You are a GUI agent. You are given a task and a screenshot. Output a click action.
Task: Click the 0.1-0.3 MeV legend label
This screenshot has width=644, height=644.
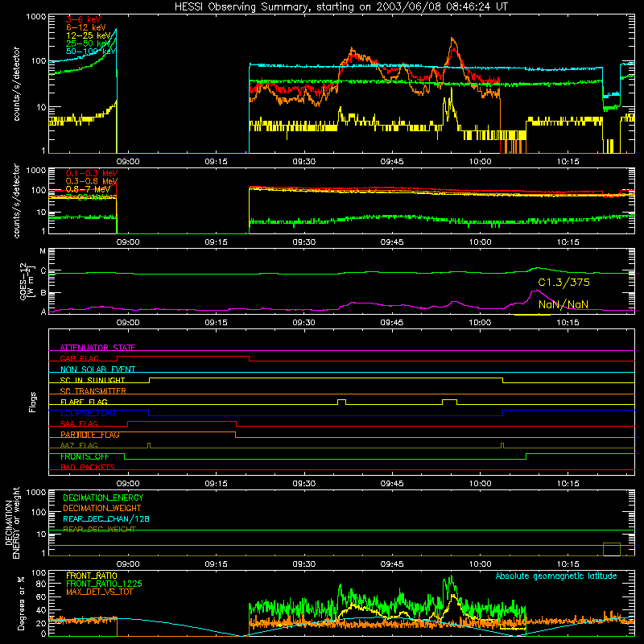coord(92,173)
